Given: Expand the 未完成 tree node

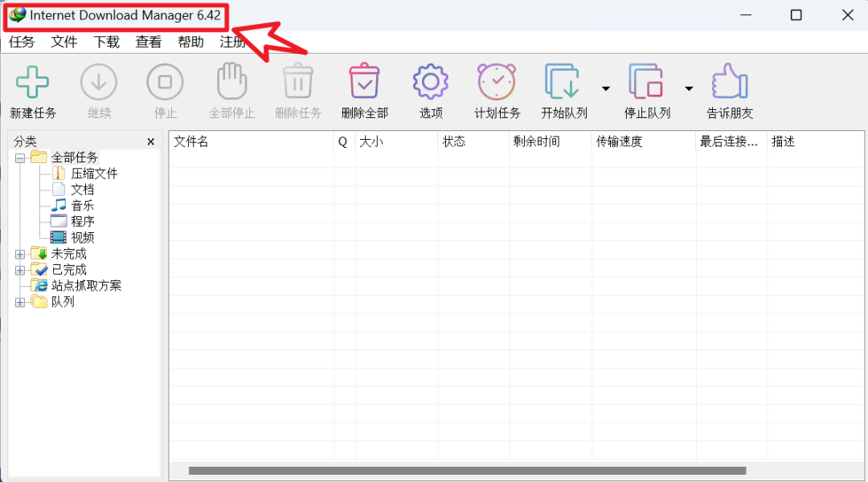Looking at the screenshot, I should click(20, 255).
